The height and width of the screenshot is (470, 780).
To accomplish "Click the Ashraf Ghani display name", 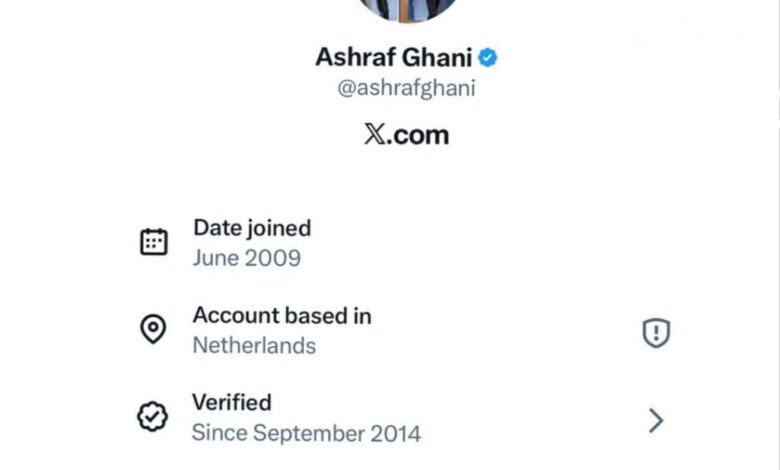I will coord(393,57).
